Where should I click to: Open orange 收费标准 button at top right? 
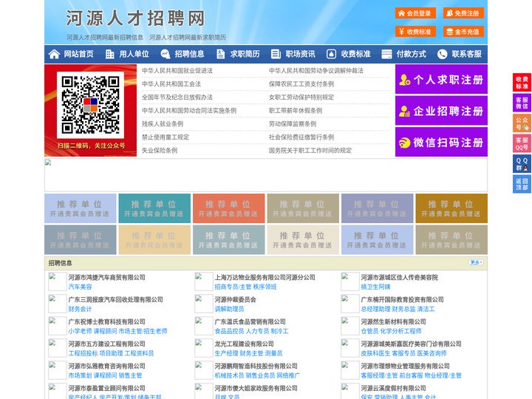coord(415,32)
